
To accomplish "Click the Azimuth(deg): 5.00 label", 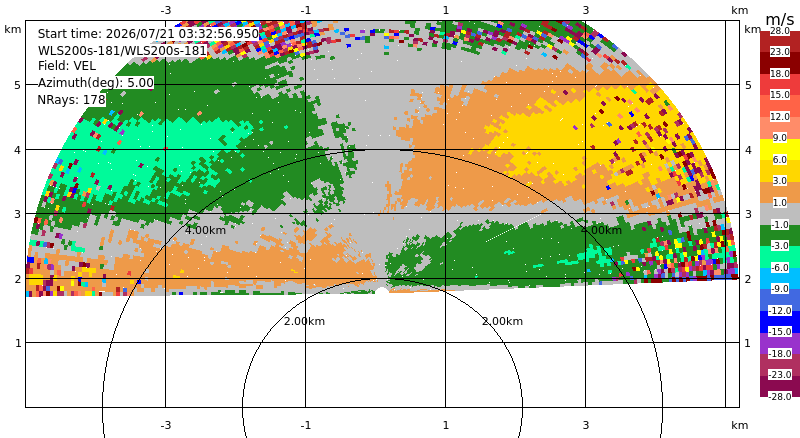I will coord(95,83).
